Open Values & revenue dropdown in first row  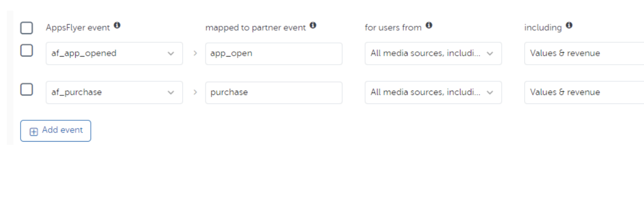tap(584, 53)
